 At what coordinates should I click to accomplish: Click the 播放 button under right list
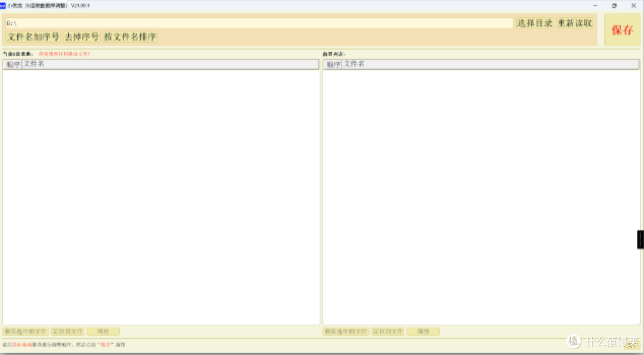(423, 331)
